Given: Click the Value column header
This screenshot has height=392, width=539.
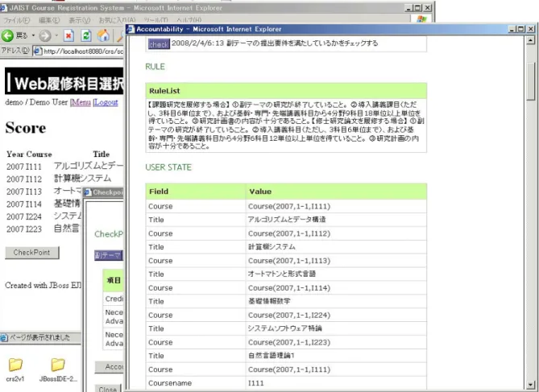Looking at the screenshot, I should pos(336,192).
